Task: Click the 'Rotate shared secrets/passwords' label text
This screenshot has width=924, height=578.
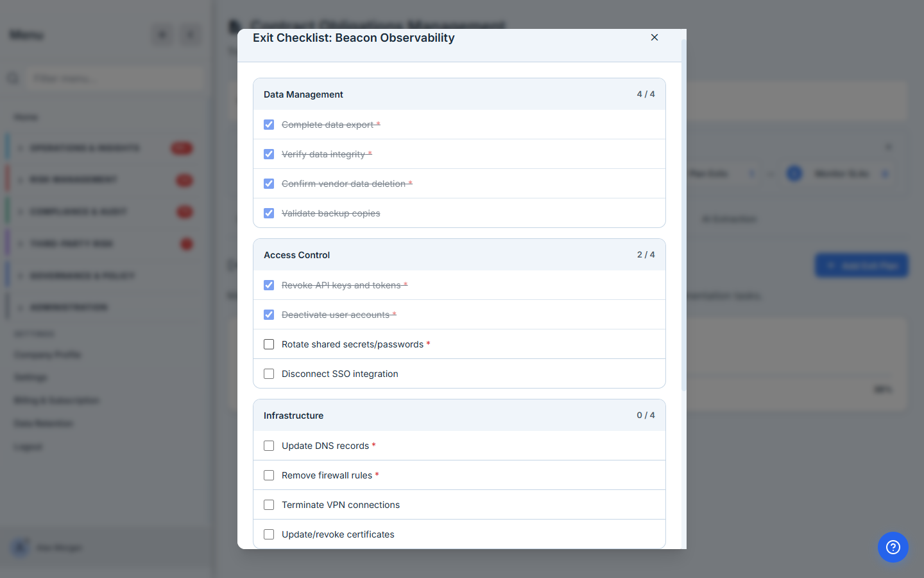Action: click(352, 344)
